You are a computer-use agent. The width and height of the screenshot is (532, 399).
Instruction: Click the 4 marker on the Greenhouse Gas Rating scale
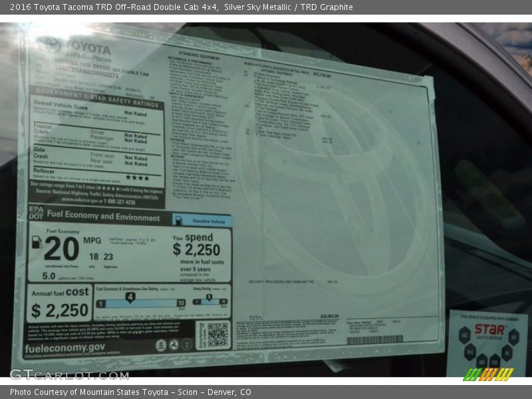[130, 297]
